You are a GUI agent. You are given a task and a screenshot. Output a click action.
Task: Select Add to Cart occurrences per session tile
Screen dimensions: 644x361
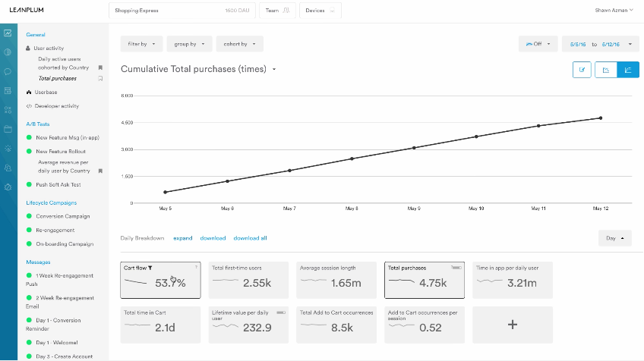tap(425, 325)
